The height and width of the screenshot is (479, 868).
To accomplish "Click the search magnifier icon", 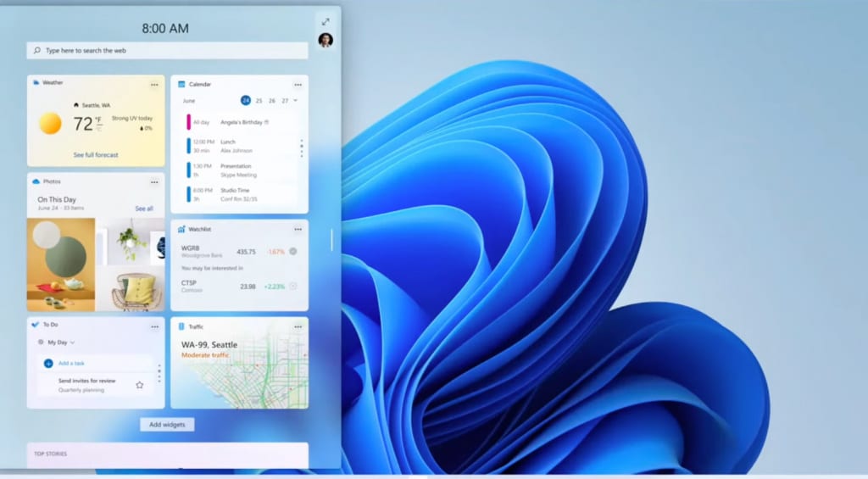I will tap(37, 50).
